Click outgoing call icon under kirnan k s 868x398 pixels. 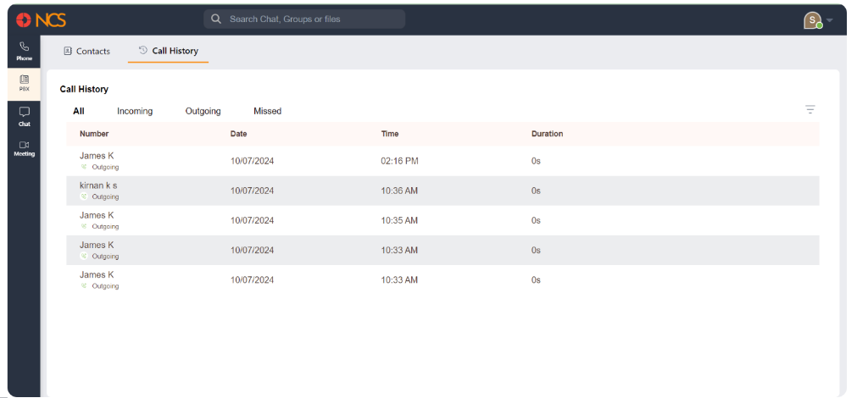[84, 196]
